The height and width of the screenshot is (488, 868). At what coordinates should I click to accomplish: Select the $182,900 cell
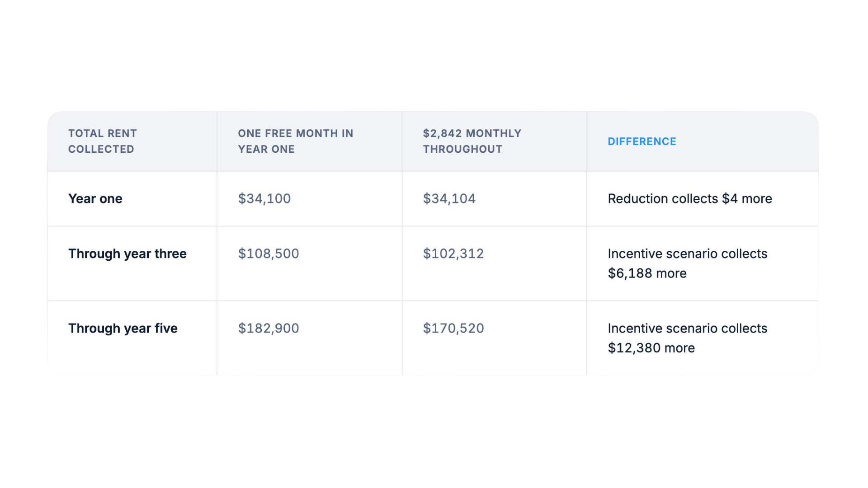pyautogui.click(x=269, y=328)
